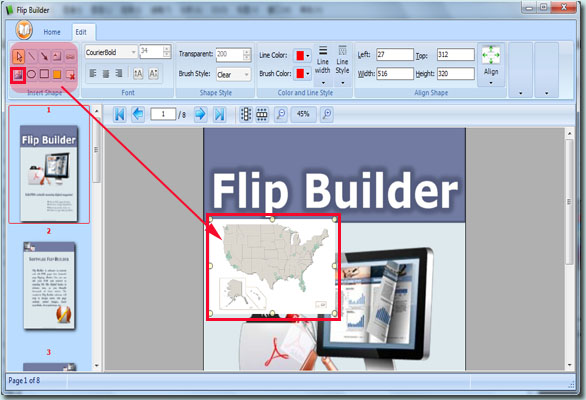This screenshot has height=400, width=586.
Task: Click the 45% zoom level button
Action: 303,114
